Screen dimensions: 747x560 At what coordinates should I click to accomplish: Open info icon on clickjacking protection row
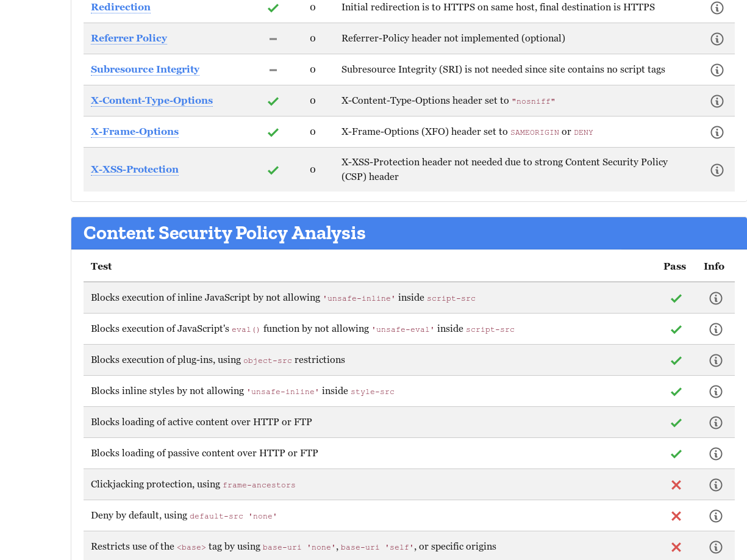[x=715, y=484]
